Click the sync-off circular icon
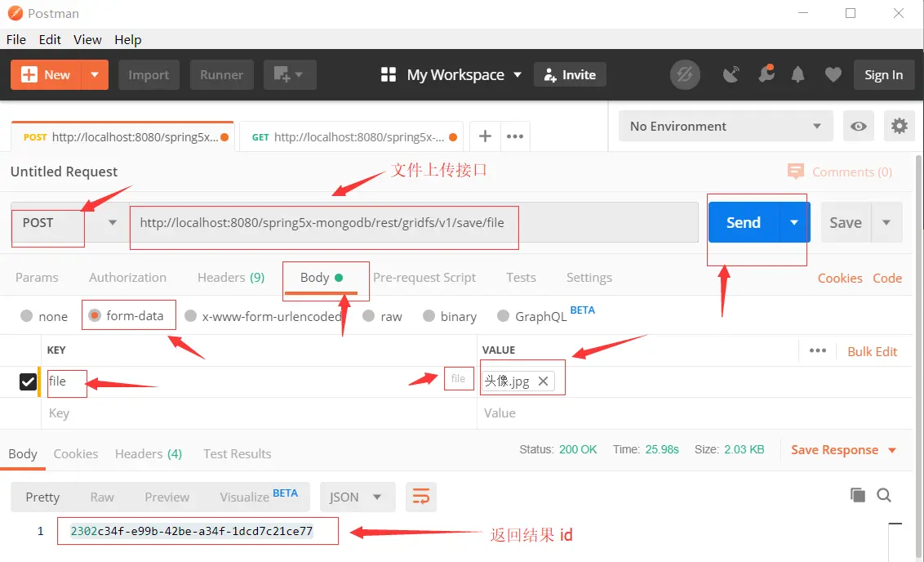Screen dimensions: 924x562 (x=685, y=75)
